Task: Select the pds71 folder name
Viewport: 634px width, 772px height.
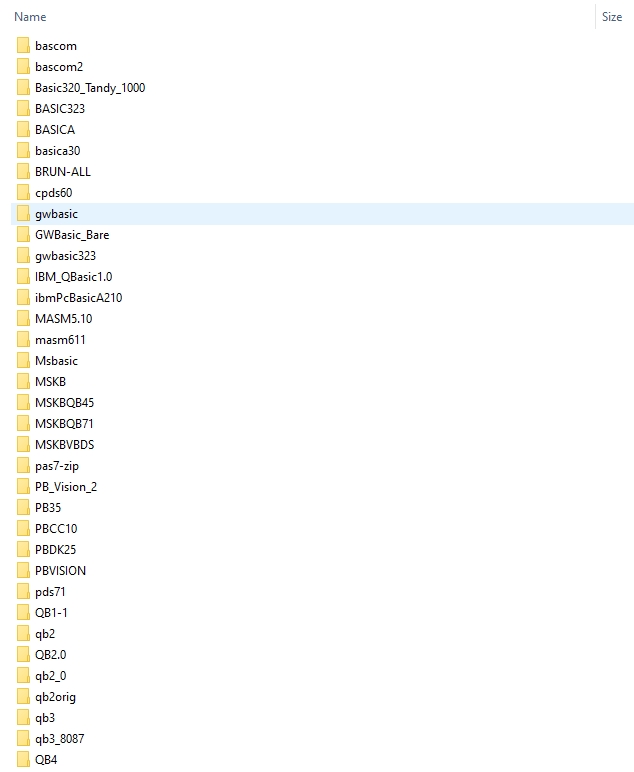Action: click(x=50, y=592)
